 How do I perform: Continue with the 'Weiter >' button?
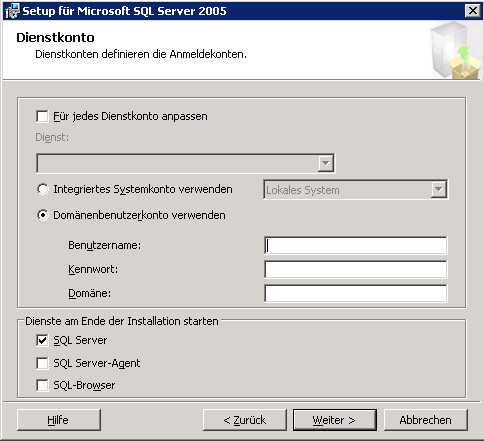coord(335,420)
